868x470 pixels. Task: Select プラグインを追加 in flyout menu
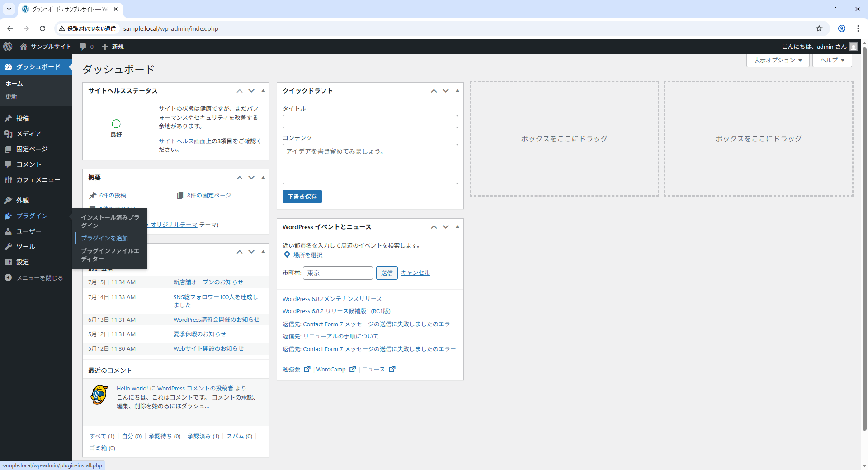point(104,238)
